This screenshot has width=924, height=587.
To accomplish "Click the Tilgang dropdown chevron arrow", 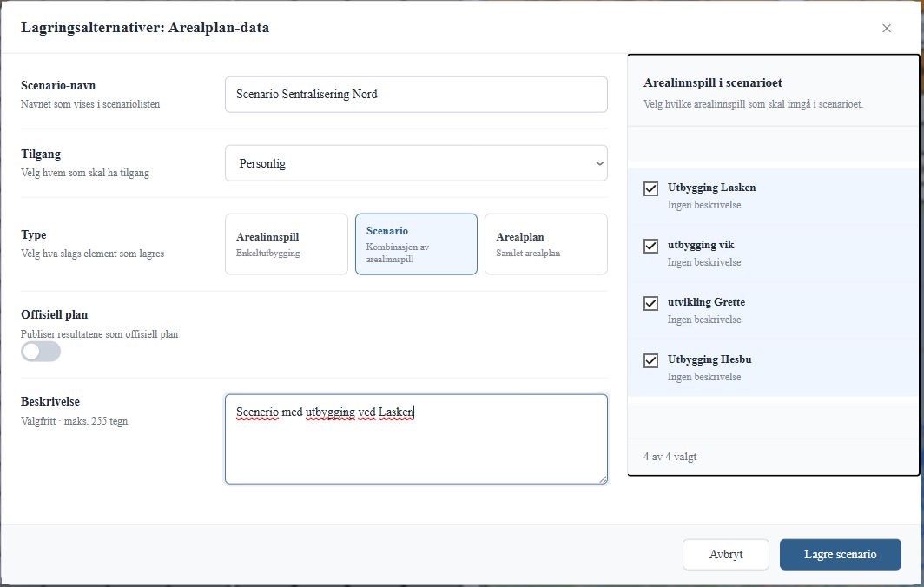I will (599, 163).
